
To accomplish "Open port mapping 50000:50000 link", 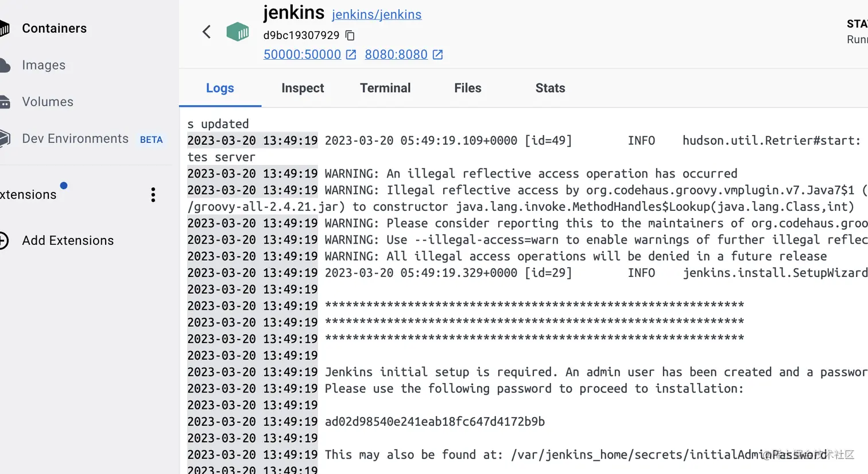I will coord(302,55).
